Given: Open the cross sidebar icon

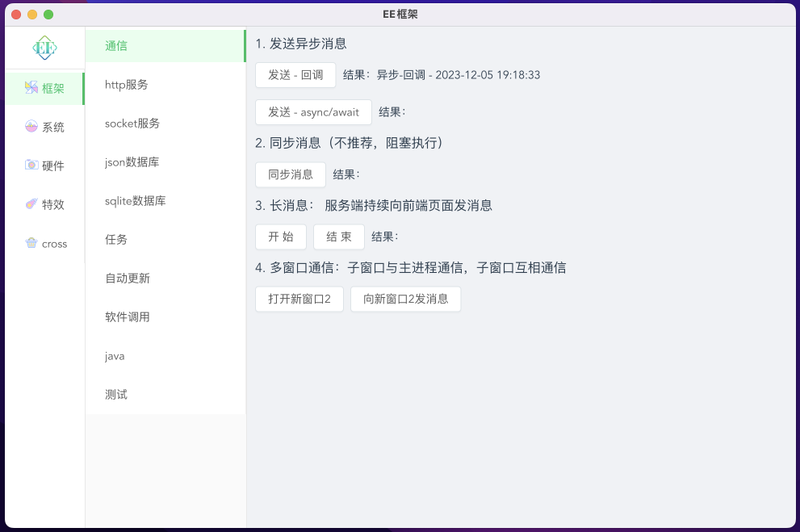Looking at the screenshot, I should (31, 243).
